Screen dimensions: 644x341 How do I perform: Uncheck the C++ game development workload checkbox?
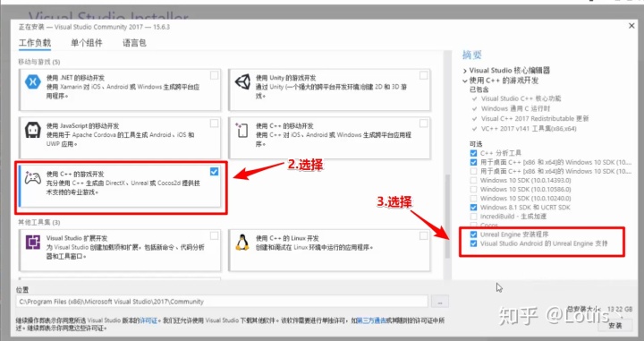click(x=214, y=171)
